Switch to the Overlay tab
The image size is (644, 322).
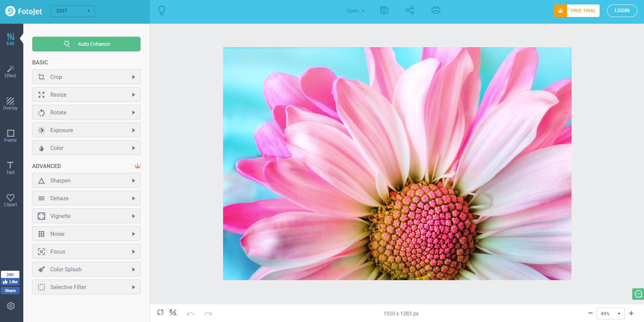point(10,104)
